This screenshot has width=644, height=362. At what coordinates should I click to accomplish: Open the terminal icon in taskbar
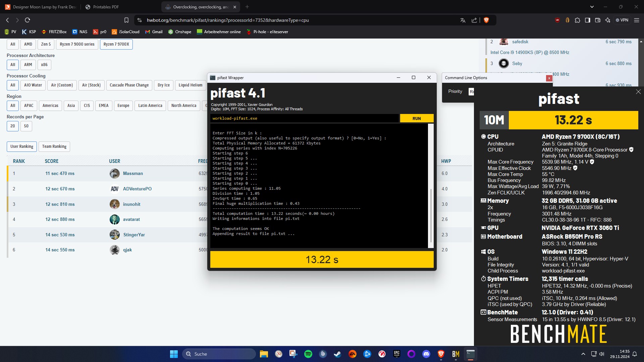(x=471, y=354)
